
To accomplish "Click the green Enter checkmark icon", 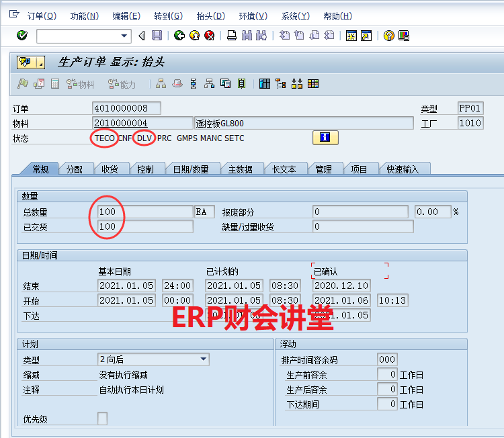I will 22,36.
